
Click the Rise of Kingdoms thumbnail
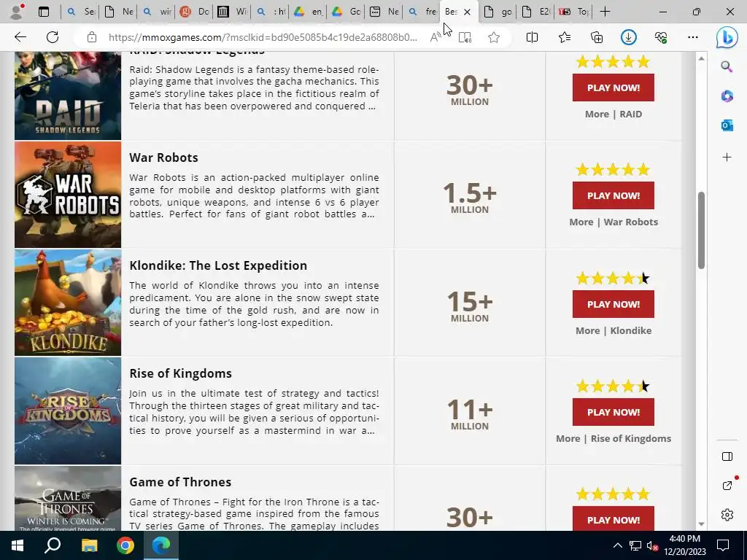(x=68, y=411)
